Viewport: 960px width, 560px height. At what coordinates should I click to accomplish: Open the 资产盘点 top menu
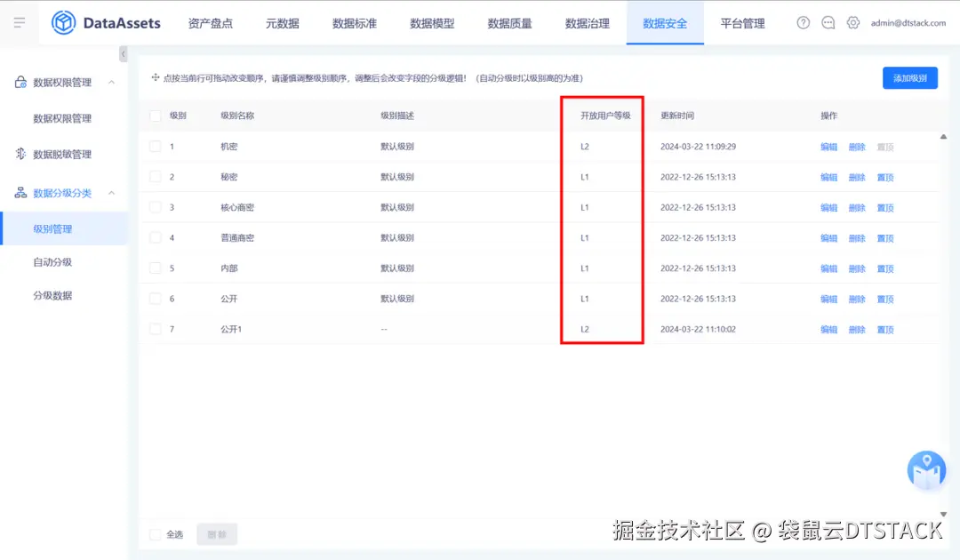210,23
